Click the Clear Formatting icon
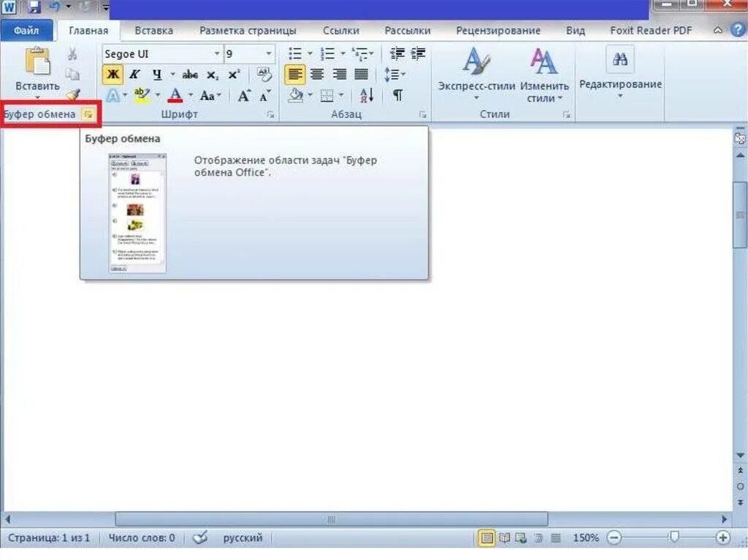748x560 pixels. point(264,74)
